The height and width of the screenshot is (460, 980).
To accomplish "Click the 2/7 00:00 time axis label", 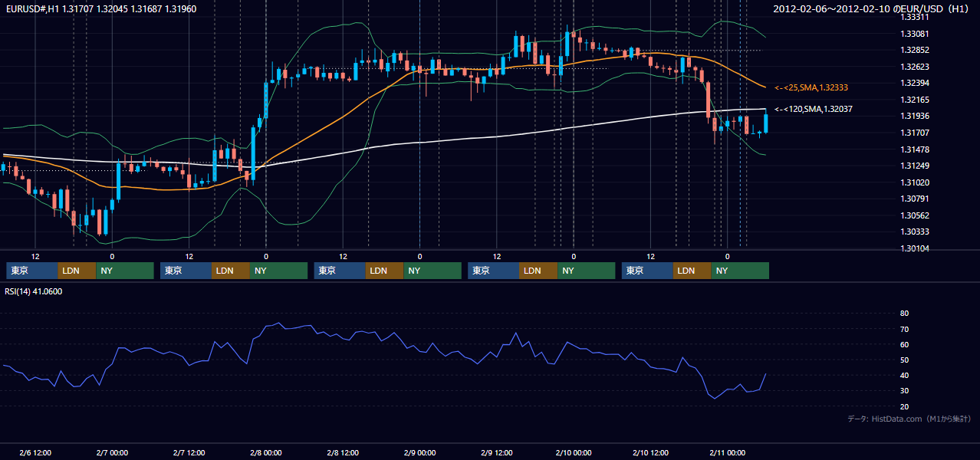I will click(112, 452).
